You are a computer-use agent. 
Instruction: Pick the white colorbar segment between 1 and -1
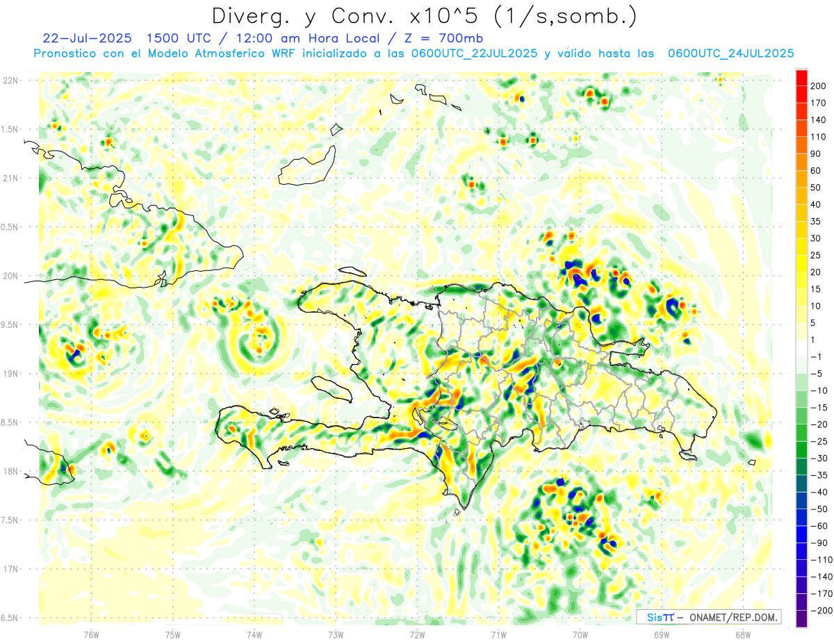[x=801, y=348]
